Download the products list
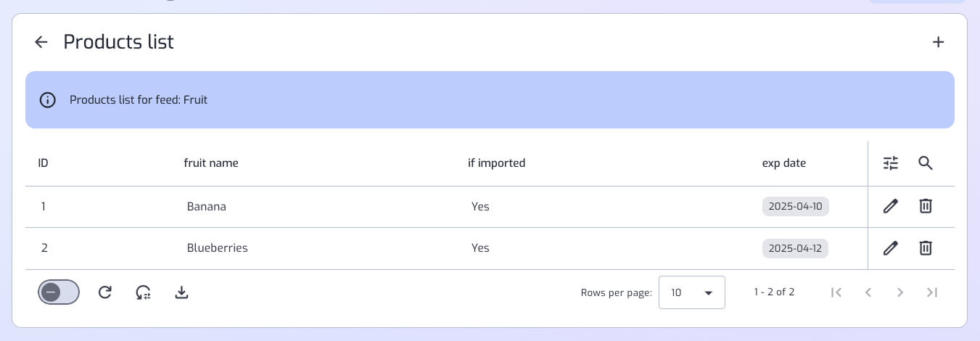The image size is (980, 341). click(x=182, y=292)
